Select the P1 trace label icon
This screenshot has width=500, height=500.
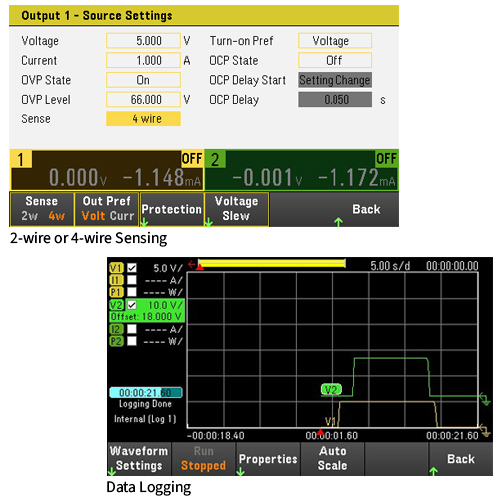click(116, 292)
